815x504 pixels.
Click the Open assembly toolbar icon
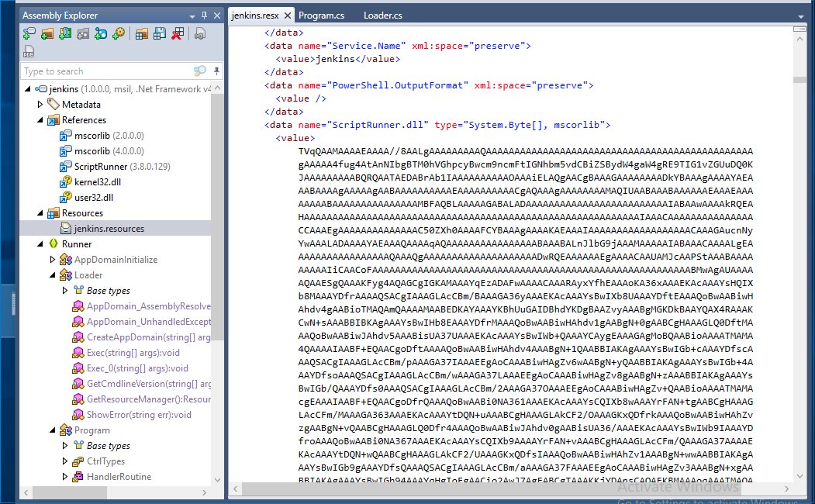pos(29,34)
